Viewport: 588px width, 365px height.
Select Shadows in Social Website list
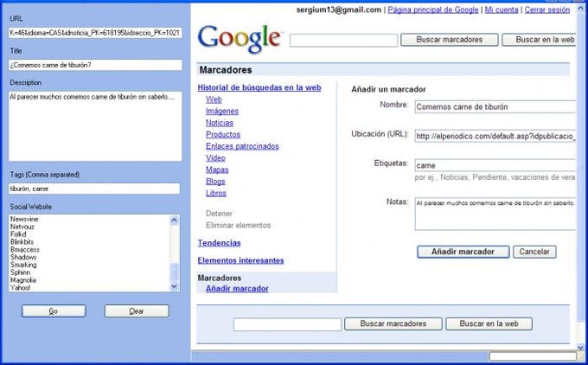[x=23, y=257]
